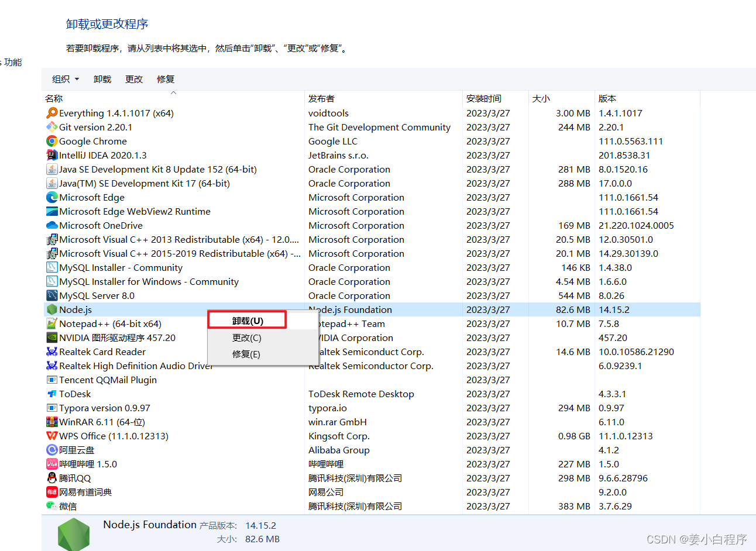
Task: Click the MySQL Server 8.0 icon
Action: click(52, 295)
